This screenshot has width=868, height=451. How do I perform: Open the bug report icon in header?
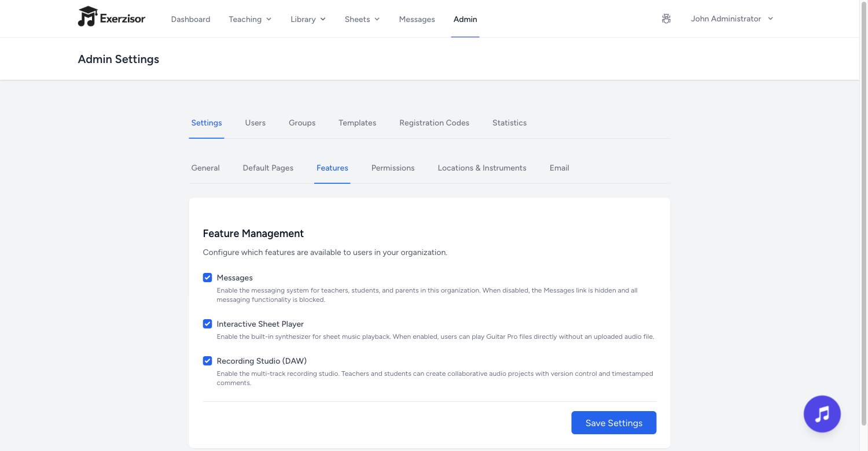[666, 19]
